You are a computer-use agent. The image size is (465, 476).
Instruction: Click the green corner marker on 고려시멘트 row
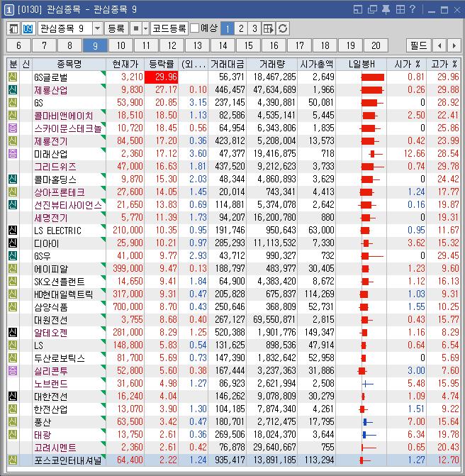click(x=103, y=443)
